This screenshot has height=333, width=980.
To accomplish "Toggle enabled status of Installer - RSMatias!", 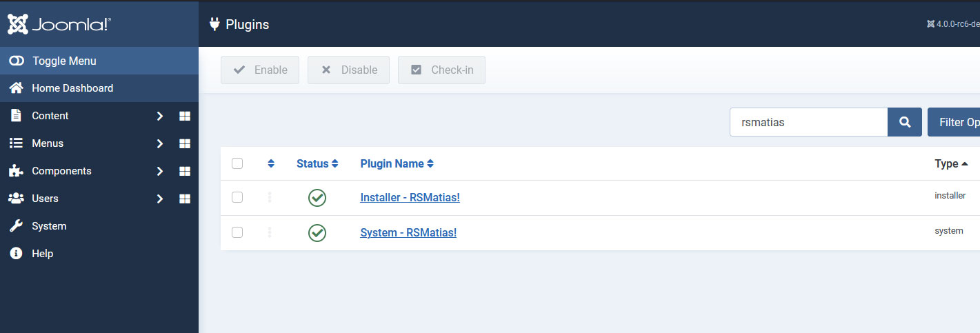I will (317, 198).
